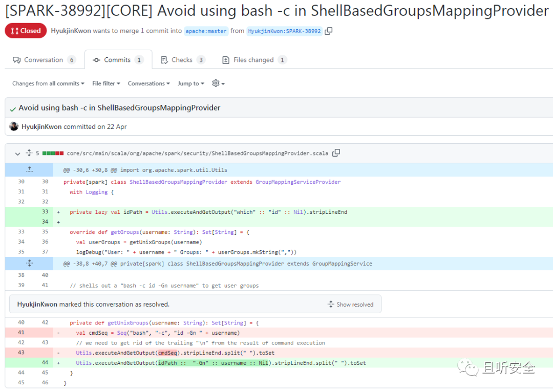Click the 'override def getGroups' code line
The image size is (553, 392).
click(159, 232)
